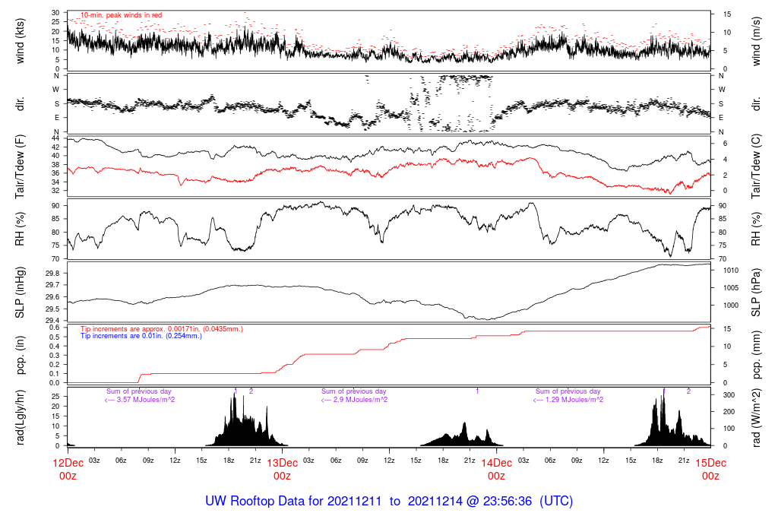Select the '2.9 MJoules/m^2' daily sum annotation

[x=354, y=400]
